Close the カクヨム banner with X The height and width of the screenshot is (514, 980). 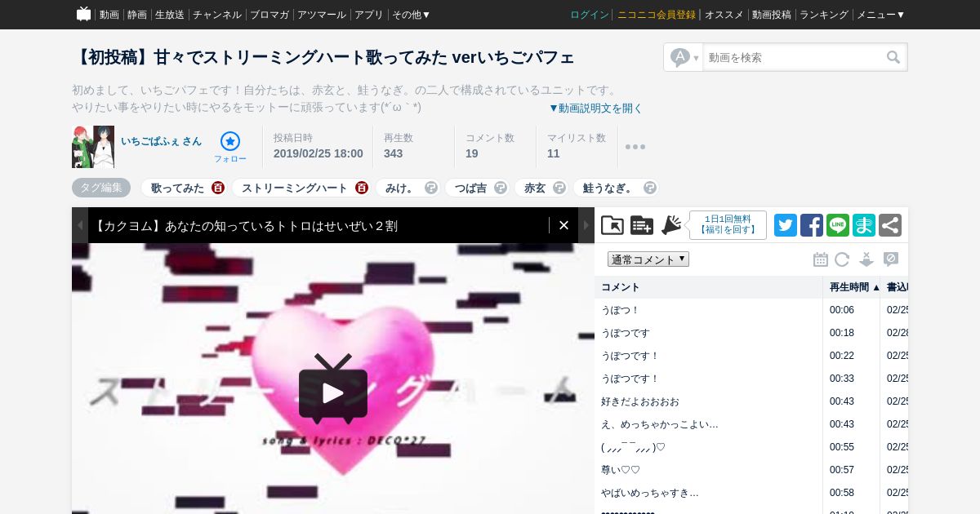click(563, 225)
